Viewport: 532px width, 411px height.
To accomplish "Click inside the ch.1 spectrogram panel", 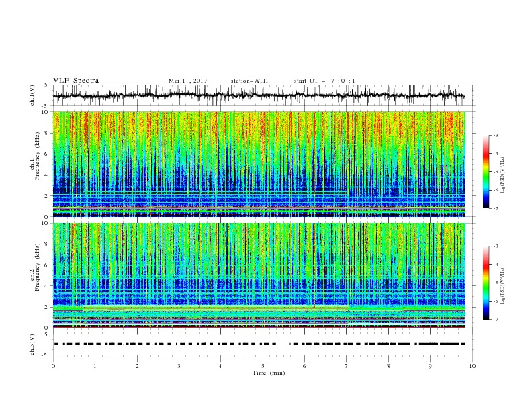I will tap(259, 164).
